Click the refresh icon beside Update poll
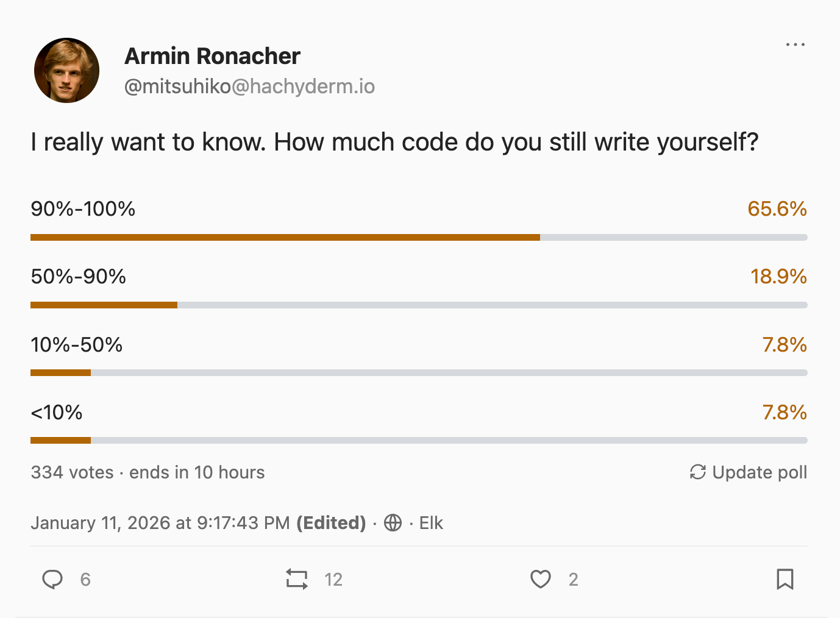 (697, 472)
